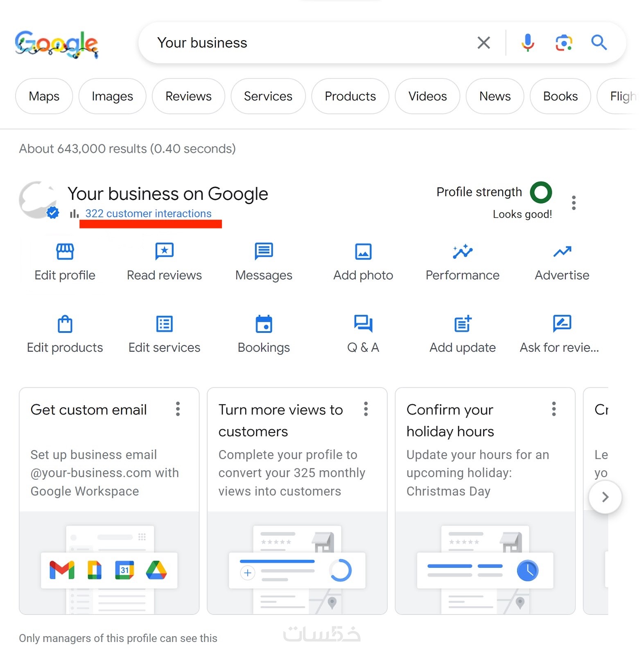Viewport: 644px width, 655px height.
Task: Open the 322 customer interactions link
Action: click(x=148, y=214)
